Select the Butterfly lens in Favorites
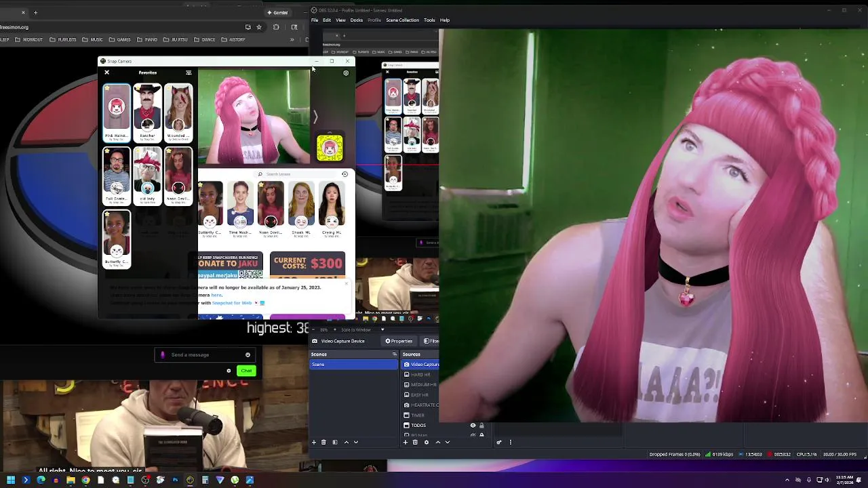This screenshot has height=488, width=868. pyautogui.click(x=117, y=239)
